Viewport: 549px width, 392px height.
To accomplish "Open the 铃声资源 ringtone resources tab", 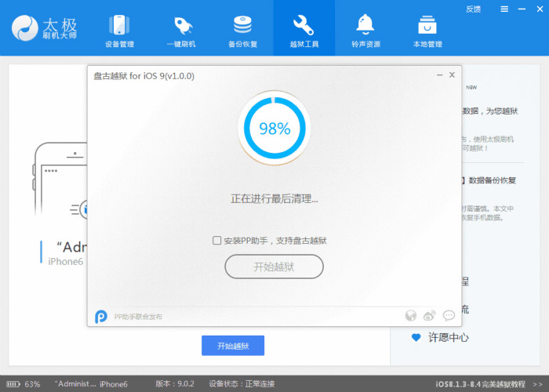I will [x=365, y=31].
